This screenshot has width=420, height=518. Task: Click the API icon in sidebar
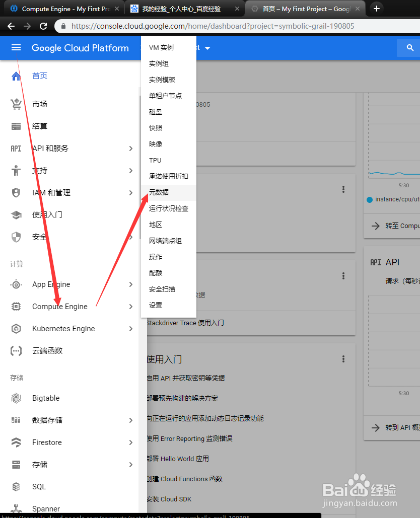tap(16, 149)
